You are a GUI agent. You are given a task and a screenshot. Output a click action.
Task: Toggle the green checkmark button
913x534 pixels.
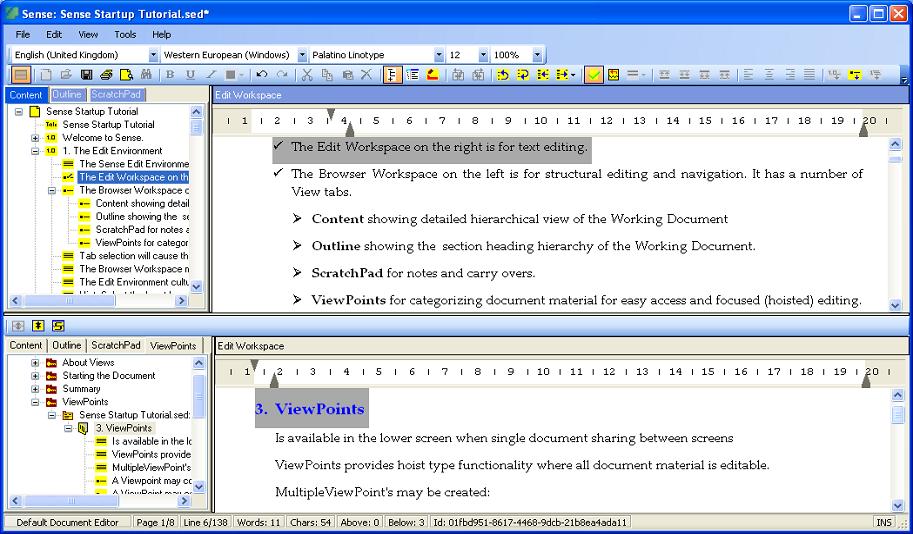[x=593, y=75]
